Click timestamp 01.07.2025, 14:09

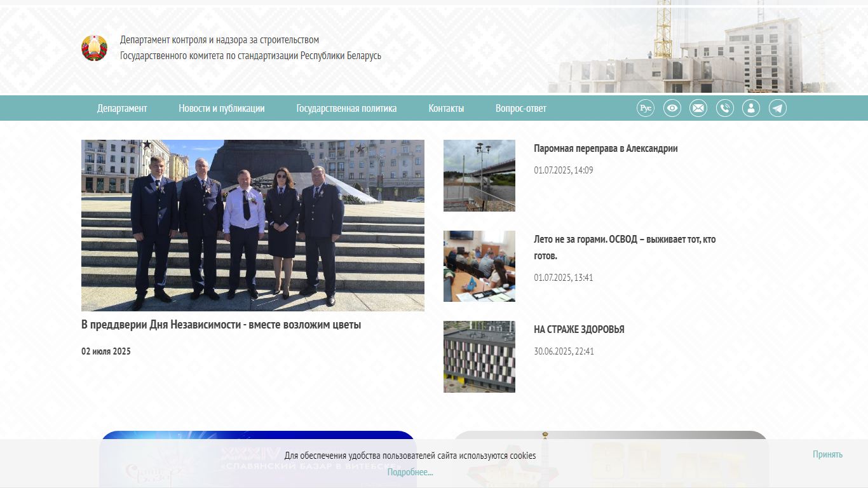[564, 170]
